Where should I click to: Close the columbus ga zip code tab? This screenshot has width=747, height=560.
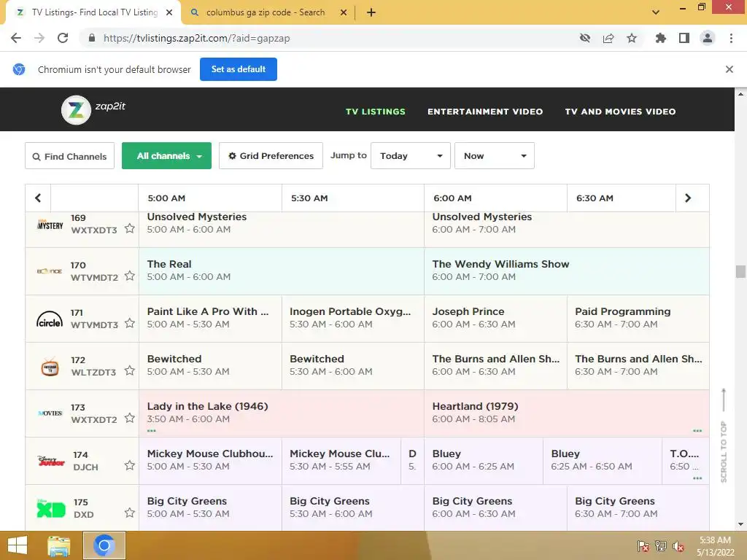click(343, 12)
